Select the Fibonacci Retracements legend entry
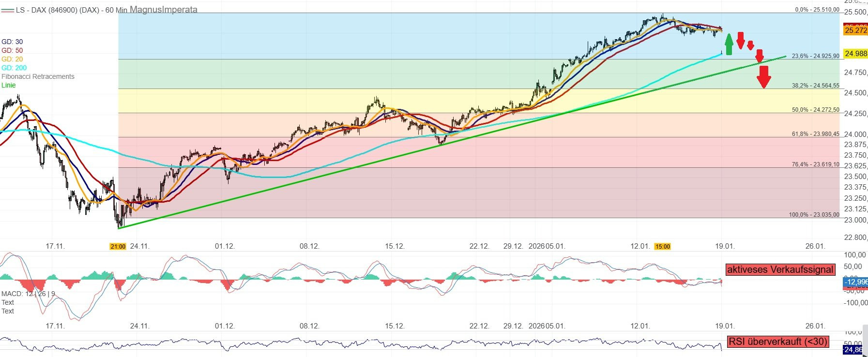868x357 pixels. click(38, 76)
